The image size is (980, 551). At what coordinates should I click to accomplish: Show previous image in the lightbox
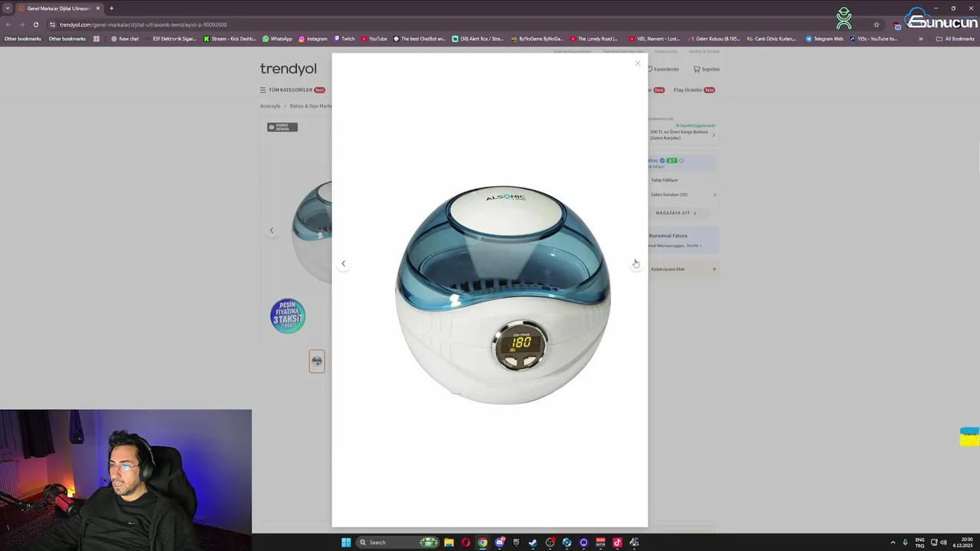tap(343, 263)
